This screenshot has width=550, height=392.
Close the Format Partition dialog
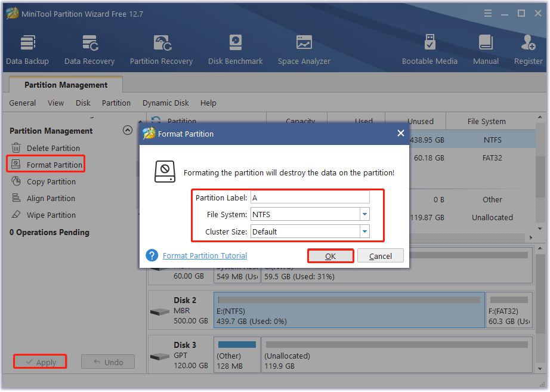click(401, 134)
